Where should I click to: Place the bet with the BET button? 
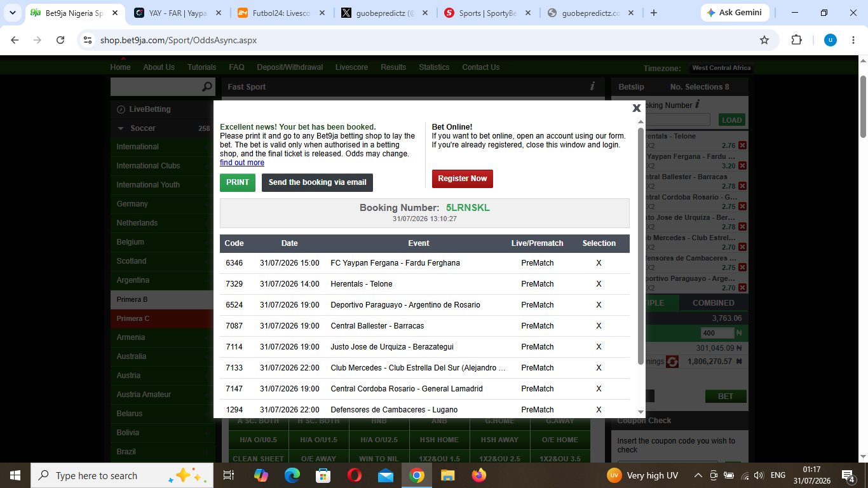click(x=726, y=396)
